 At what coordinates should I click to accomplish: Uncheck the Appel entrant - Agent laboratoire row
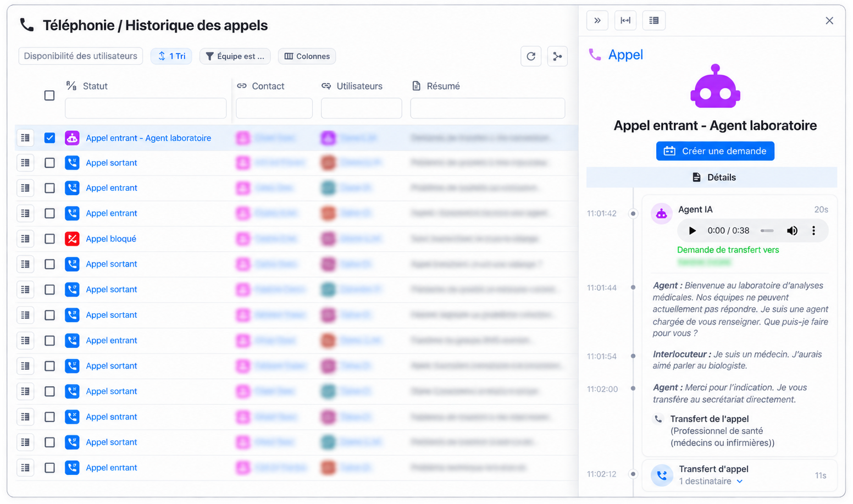[49, 138]
